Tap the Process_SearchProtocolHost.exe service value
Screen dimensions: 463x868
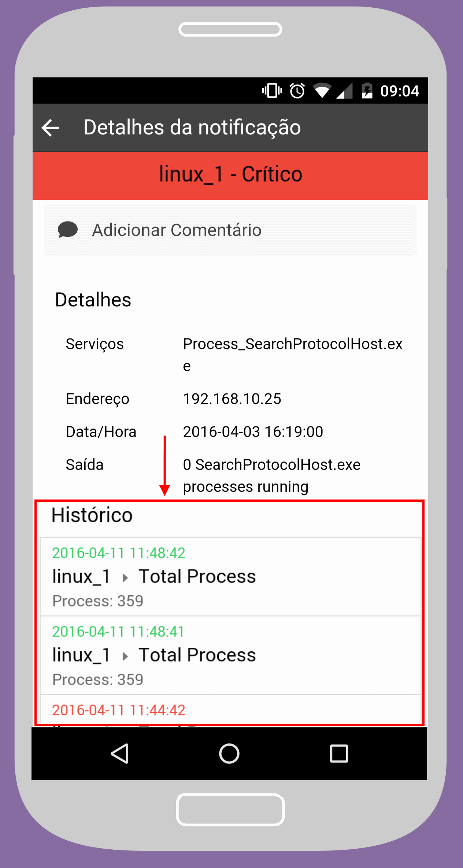click(293, 355)
